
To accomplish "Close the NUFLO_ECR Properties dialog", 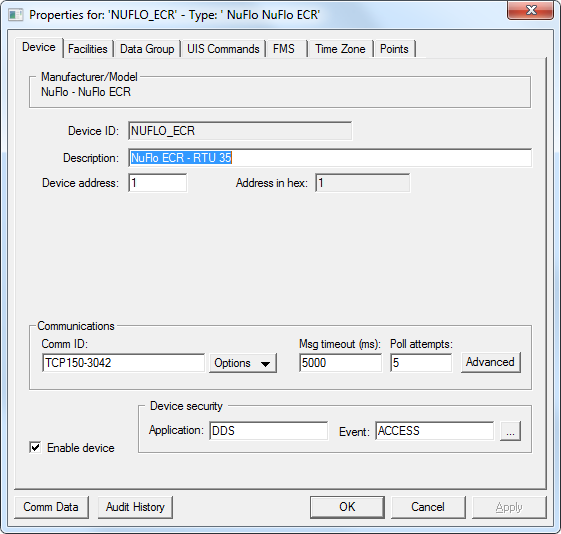I will click(x=531, y=10).
